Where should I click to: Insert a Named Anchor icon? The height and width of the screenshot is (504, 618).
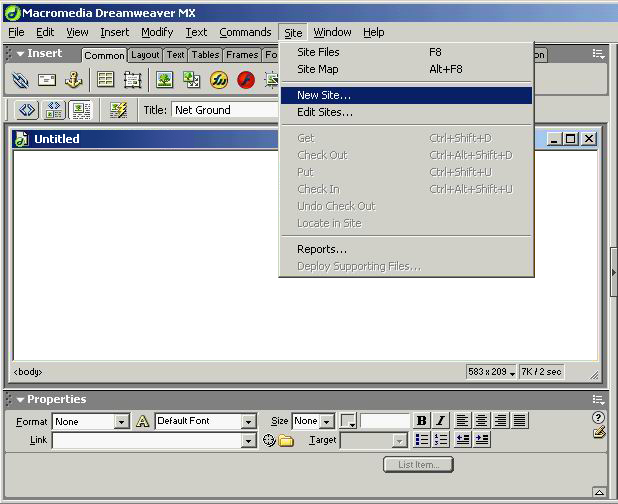point(74,80)
